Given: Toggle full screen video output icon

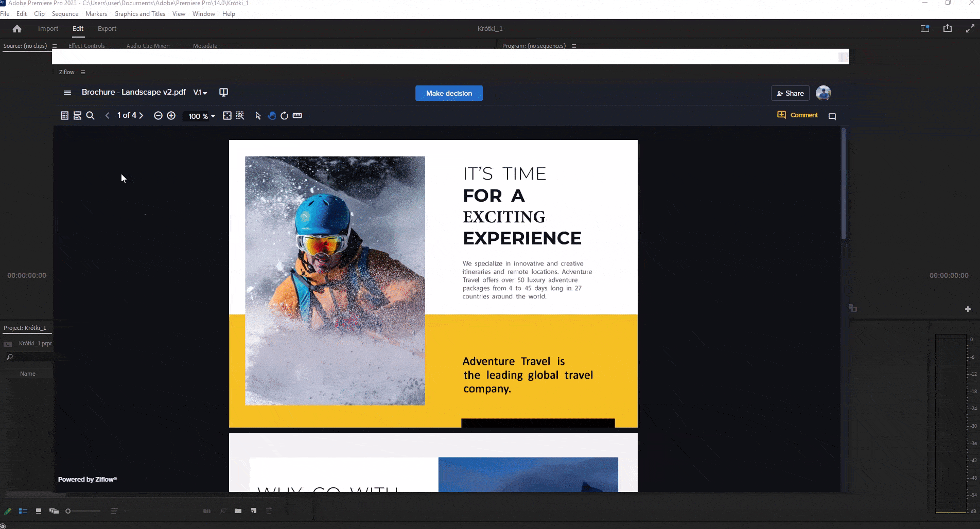Looking at the screenshot, I should pyautogui.click(x=970, y=29).
